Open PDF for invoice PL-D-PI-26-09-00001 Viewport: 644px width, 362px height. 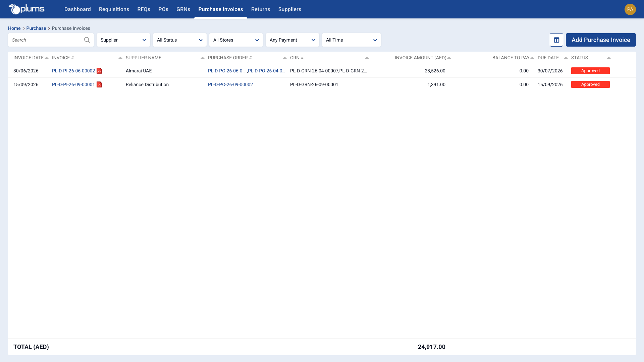click(99, 84)
